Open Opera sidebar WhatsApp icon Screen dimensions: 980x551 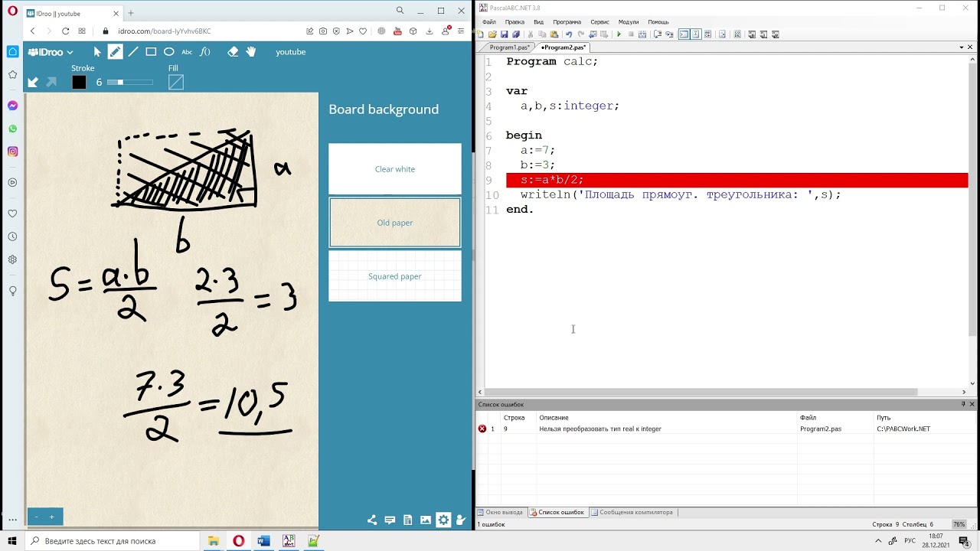coord(12,129)
